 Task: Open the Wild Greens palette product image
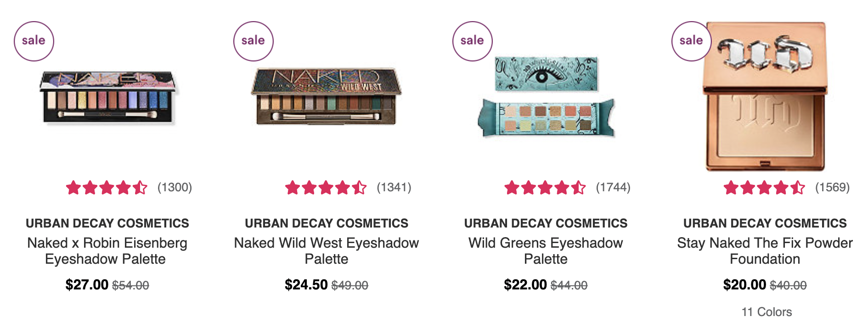click(546, 97)
